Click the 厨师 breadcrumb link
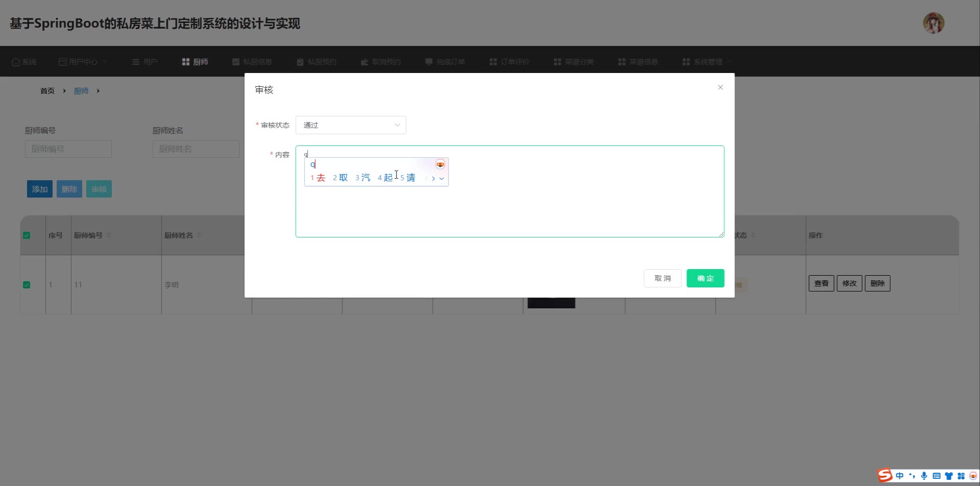This screenshot has height=486, width=980. click(81, 91)
